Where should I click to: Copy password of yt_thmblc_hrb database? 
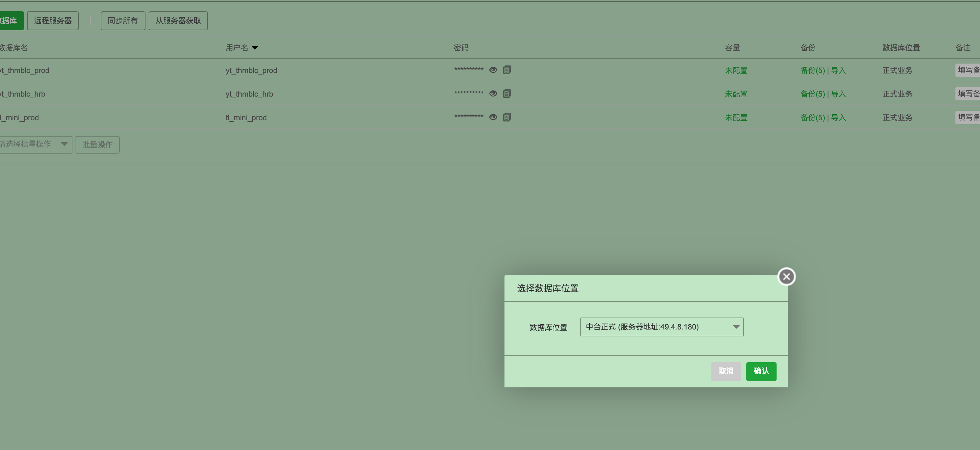pyautogui.click(x=507, y=93)
